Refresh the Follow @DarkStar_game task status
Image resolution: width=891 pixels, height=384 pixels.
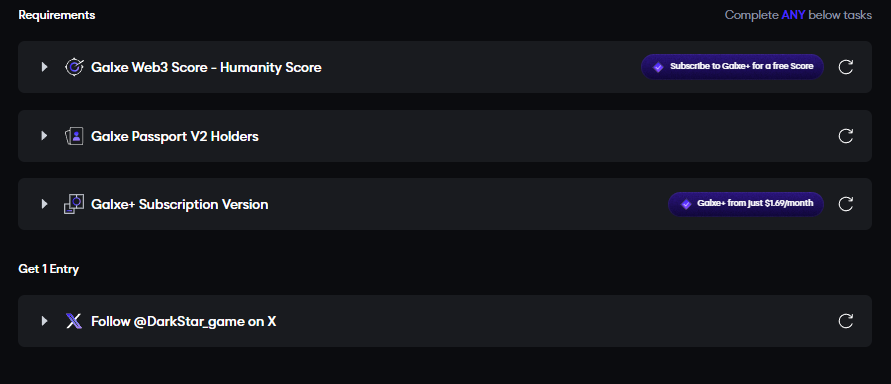tap(846, 321)
